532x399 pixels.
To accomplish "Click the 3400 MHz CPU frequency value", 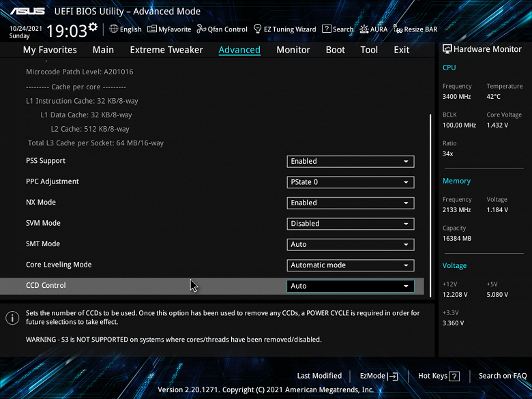I will [456, 97].
